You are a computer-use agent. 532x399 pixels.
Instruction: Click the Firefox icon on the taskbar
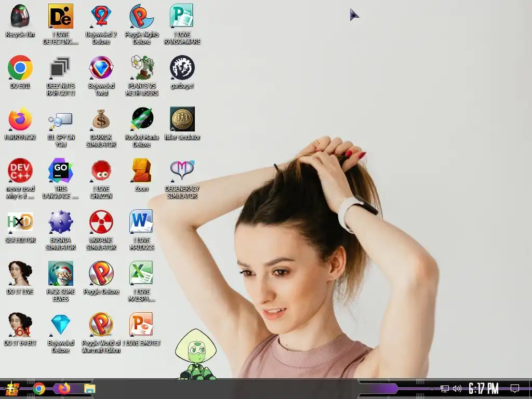64,389
